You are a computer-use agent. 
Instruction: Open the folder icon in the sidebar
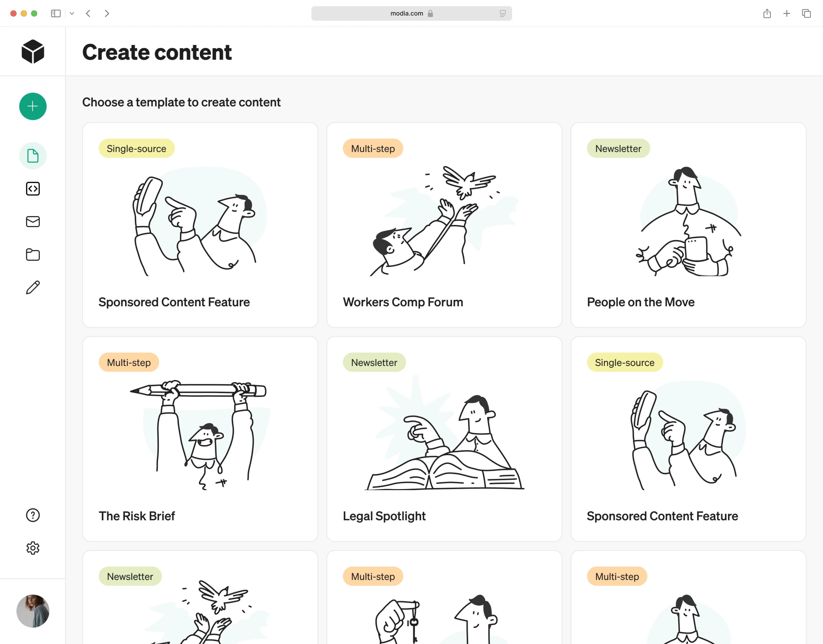point(33,254)
